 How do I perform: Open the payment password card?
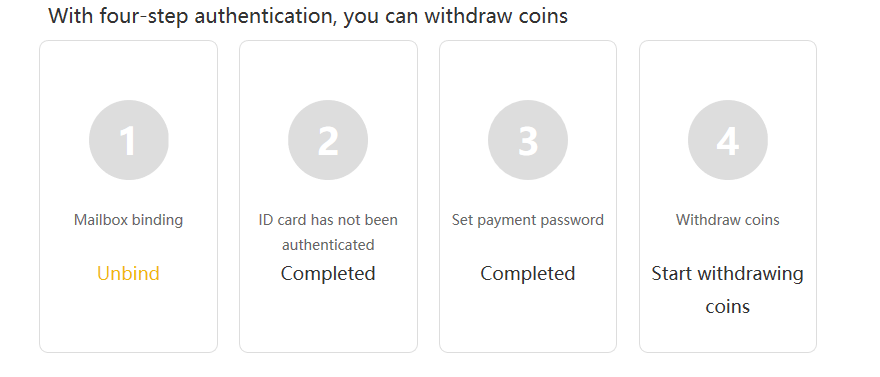coord(528,196)
